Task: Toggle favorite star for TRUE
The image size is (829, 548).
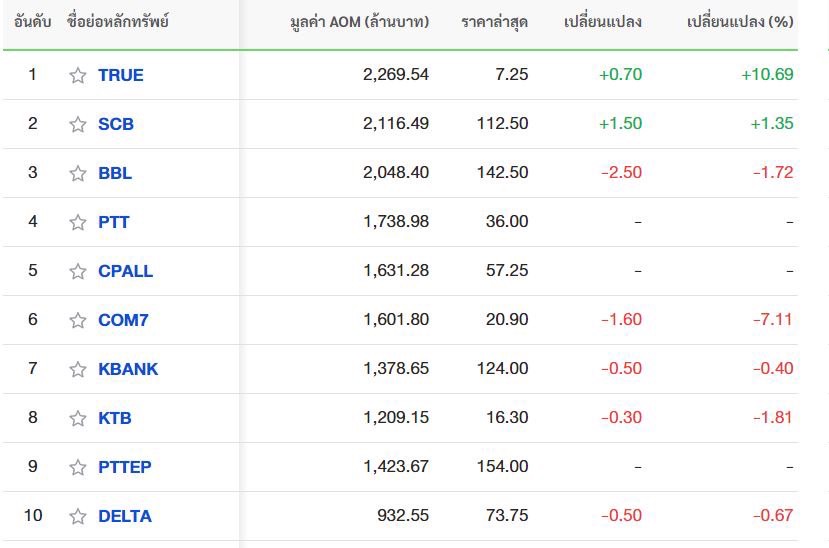Action: (x=78, y=75)
